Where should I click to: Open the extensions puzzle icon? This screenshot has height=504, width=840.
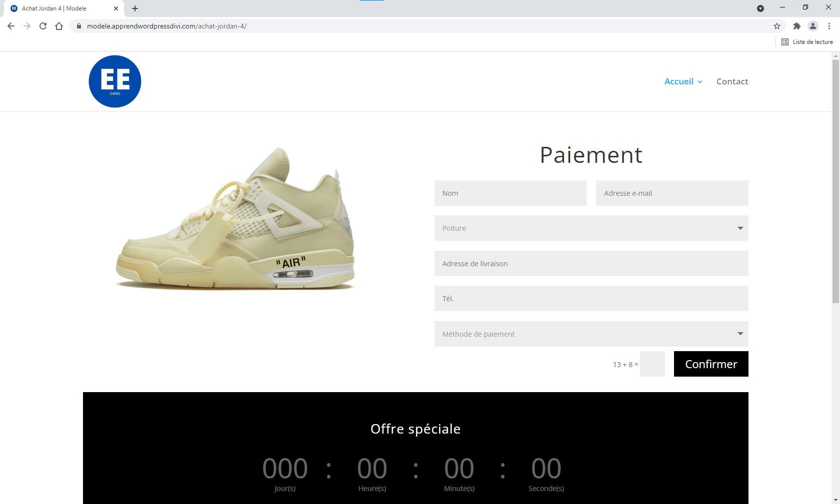797,26
